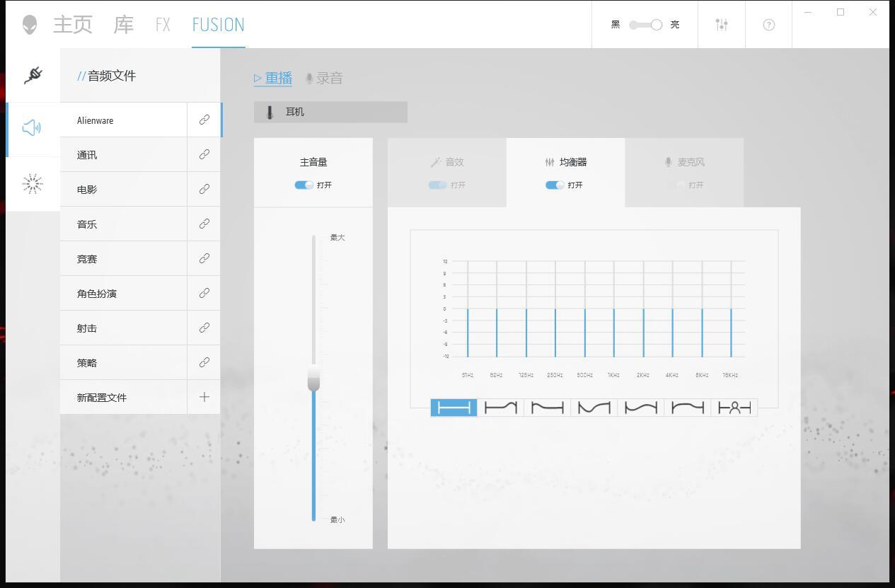Select the 角色扮演 audio profile
895x588 pixels.
pos(123,293)
